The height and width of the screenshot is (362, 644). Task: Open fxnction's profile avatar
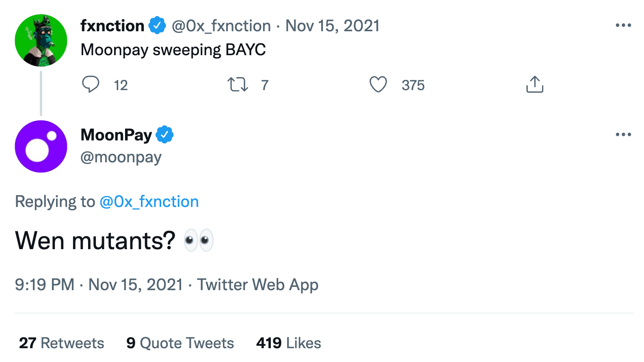click(41, 40)
